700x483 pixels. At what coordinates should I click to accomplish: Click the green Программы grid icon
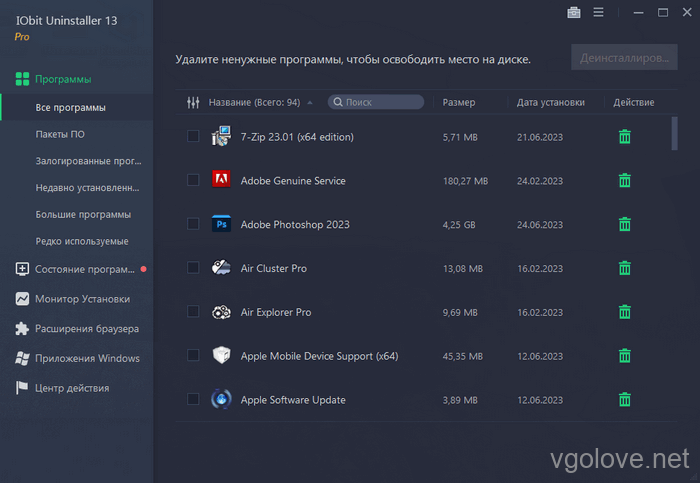point(22,79)
